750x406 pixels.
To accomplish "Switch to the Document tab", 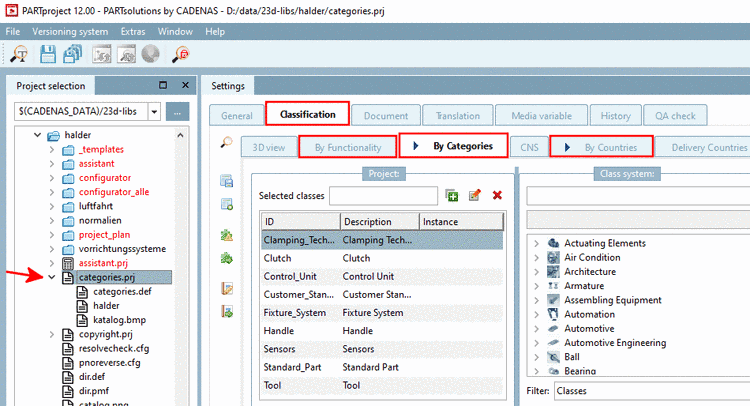I will [x=386, y=116].
